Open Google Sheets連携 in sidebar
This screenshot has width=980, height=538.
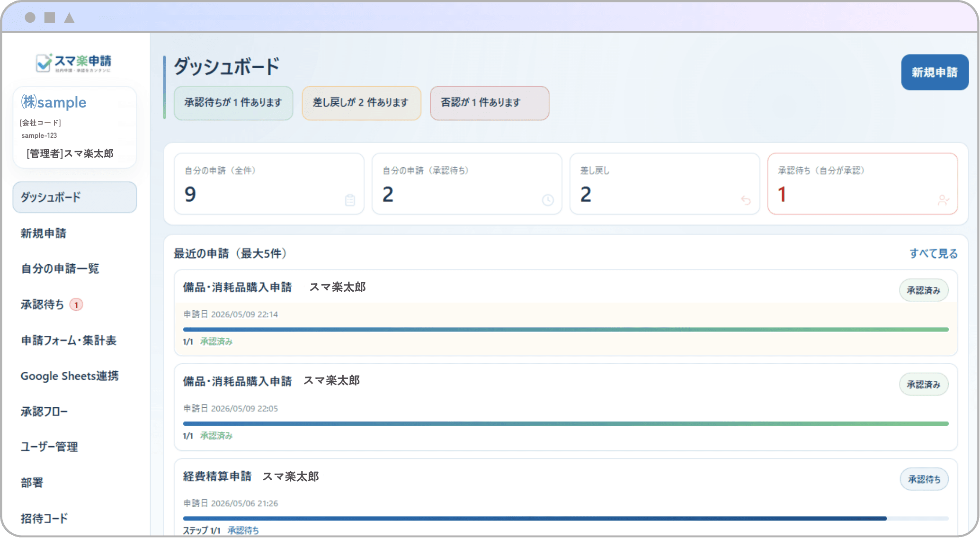click(x=70, y=376)
